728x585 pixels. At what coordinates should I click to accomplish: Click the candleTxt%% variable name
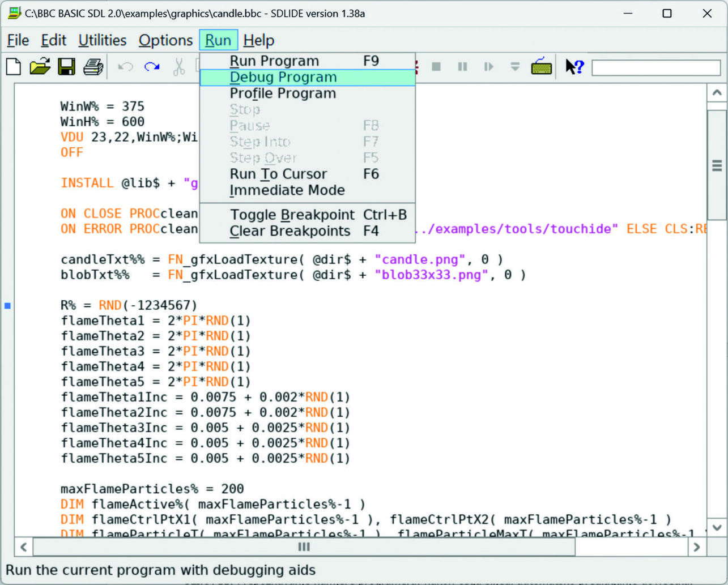pyautogui.click(x=103, y=259)
